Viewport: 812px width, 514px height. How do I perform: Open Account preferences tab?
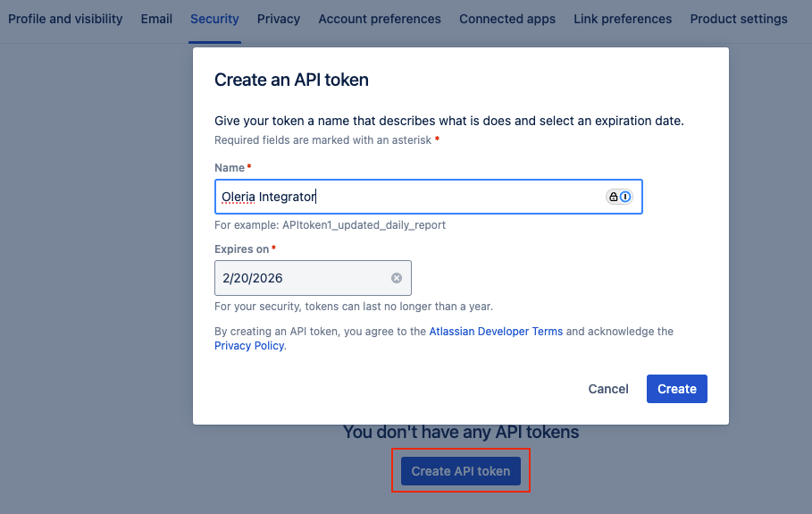pyautogui.click(x=380, y=19)
